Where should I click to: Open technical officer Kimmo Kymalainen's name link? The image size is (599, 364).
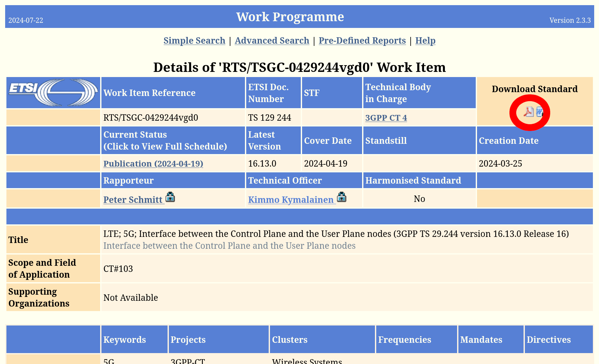pyautogui.click(x=291, y=200)
